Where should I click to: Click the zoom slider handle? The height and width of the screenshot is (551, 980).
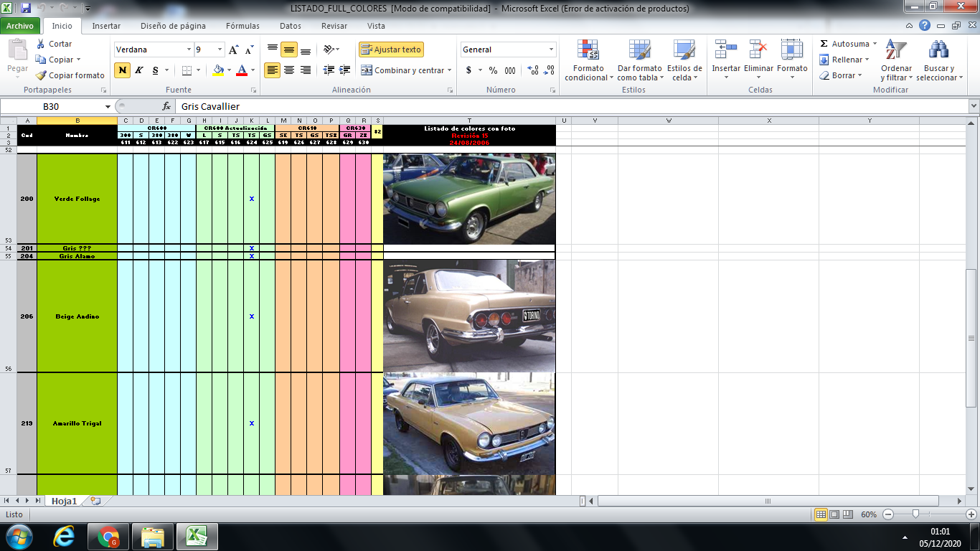pos(915,514)
